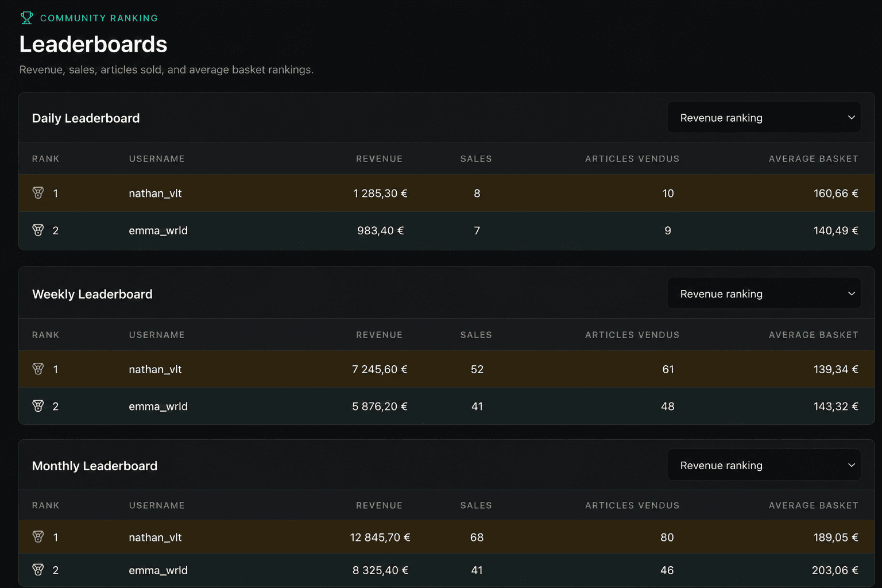Click the monthly sales count 68
The height and width of the screenshot is (588, 882).
click(x=477, y=537)
